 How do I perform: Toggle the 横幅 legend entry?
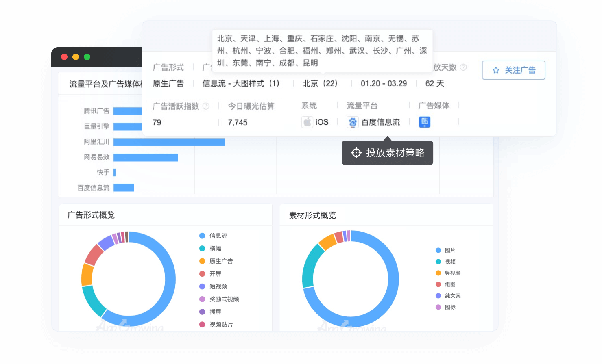[x=211, y=248]
